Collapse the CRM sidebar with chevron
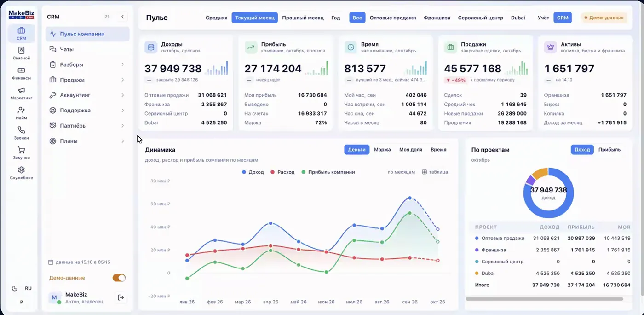The height and width of the screenshot is (315, 644). [122, 17]
